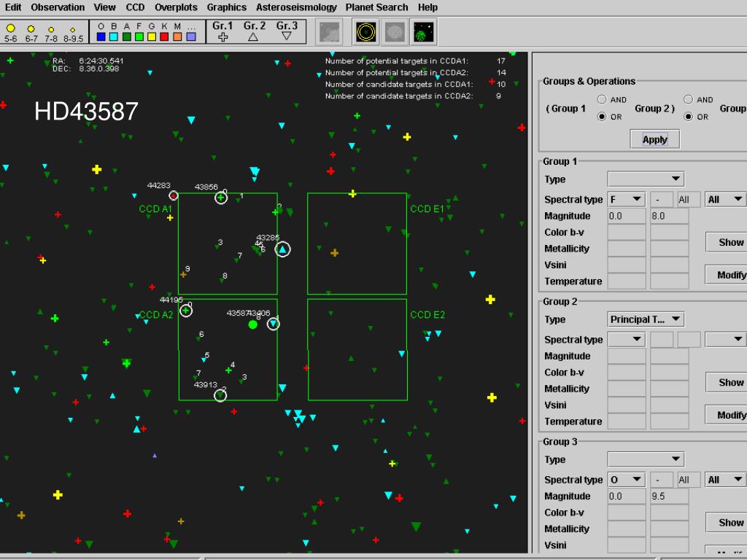Click Group 1 Magnitude minimum field 0.0
The height and width of the screenshot is (560, 747).
(627, 216)
